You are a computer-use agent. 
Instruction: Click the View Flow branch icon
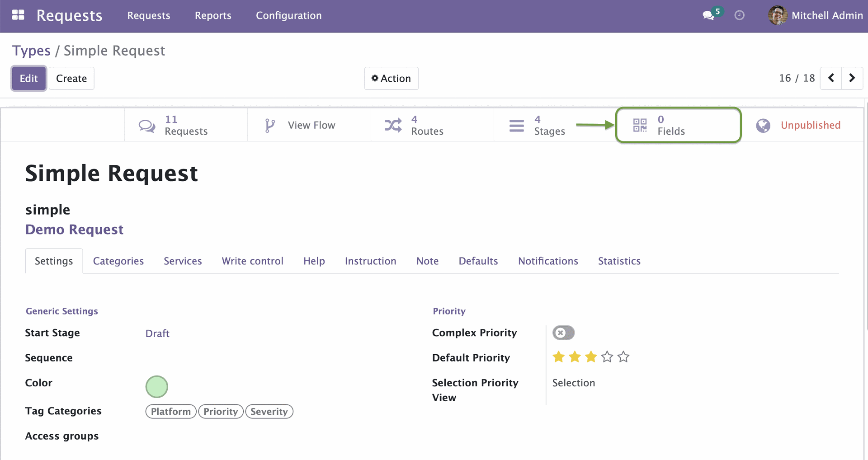[x=269, y=125]
